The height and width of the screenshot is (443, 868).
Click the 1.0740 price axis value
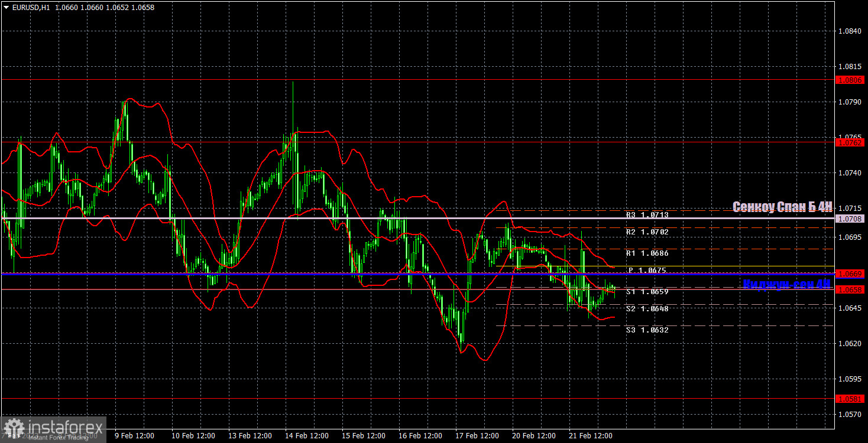(x=850, y=173)
